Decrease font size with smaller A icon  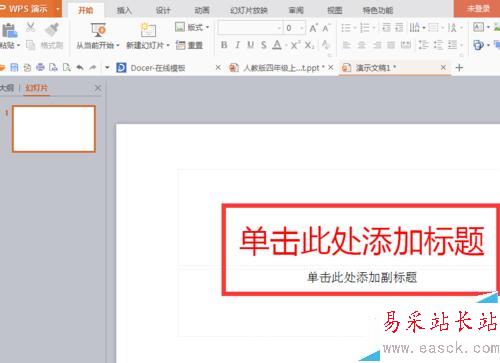[326, 28]
